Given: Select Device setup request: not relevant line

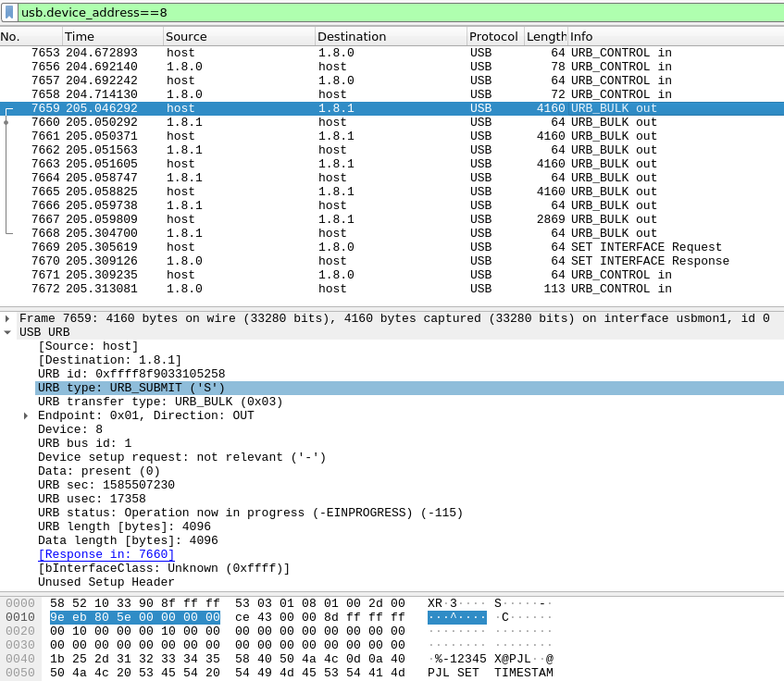Looking at the screenshot, I should 182,457.
